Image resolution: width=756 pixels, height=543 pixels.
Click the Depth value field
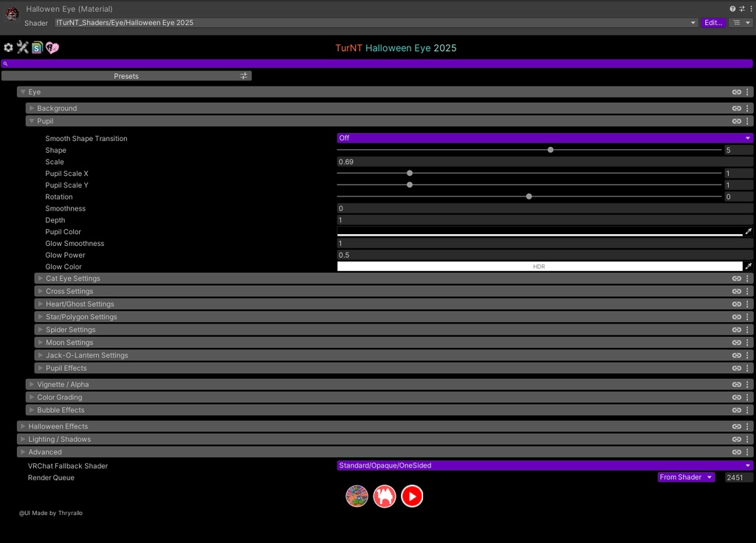545,220
